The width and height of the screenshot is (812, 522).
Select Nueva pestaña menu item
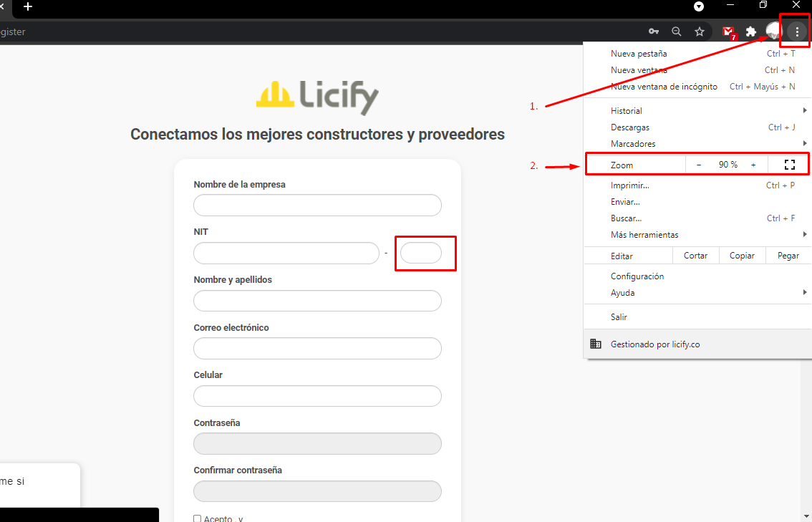[697, 54]
